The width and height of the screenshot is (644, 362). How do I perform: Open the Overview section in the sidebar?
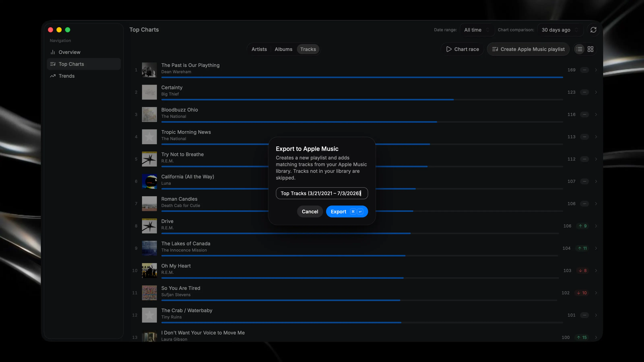pos(84,52)
